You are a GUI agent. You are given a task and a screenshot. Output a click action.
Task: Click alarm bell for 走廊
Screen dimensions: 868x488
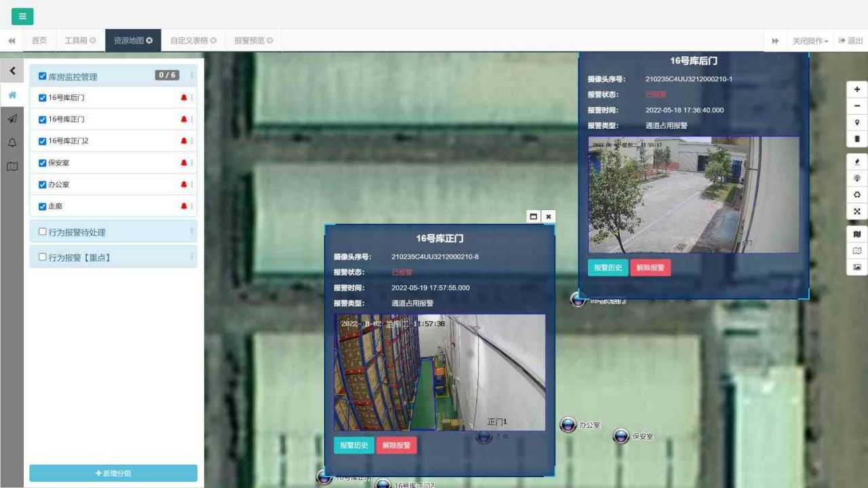184,206
